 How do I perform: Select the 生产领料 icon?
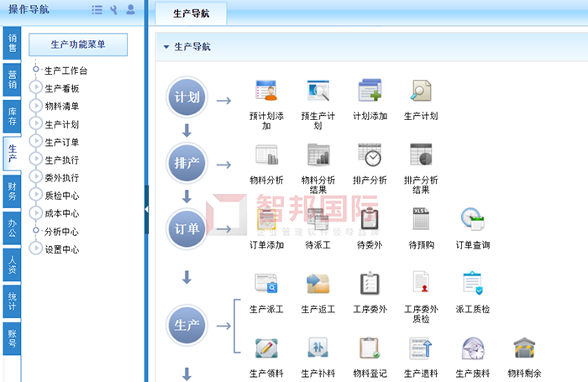tap(266, 348)
